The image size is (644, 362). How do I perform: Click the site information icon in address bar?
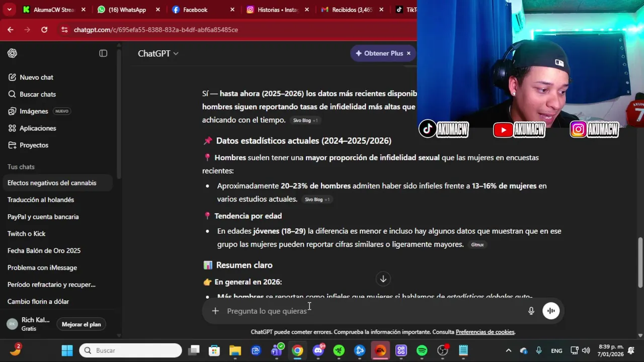point(64,30)
